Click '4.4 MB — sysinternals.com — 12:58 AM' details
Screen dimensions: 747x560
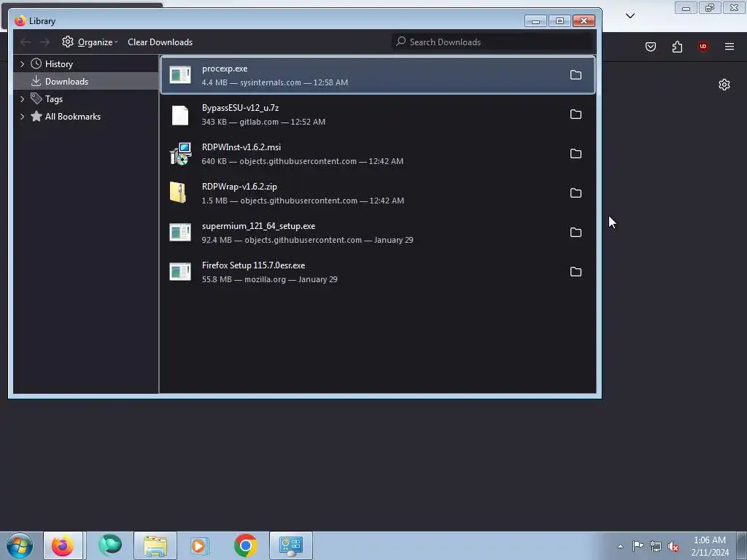point(274,82)
